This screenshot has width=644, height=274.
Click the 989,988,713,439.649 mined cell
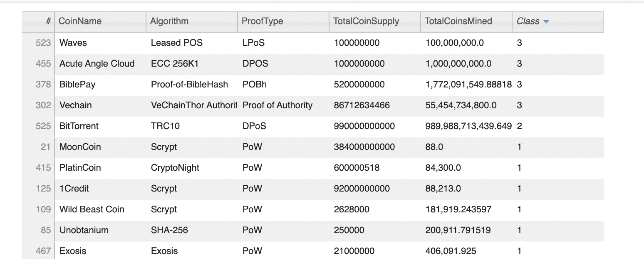pyautogui.click(x=466, y=126)
